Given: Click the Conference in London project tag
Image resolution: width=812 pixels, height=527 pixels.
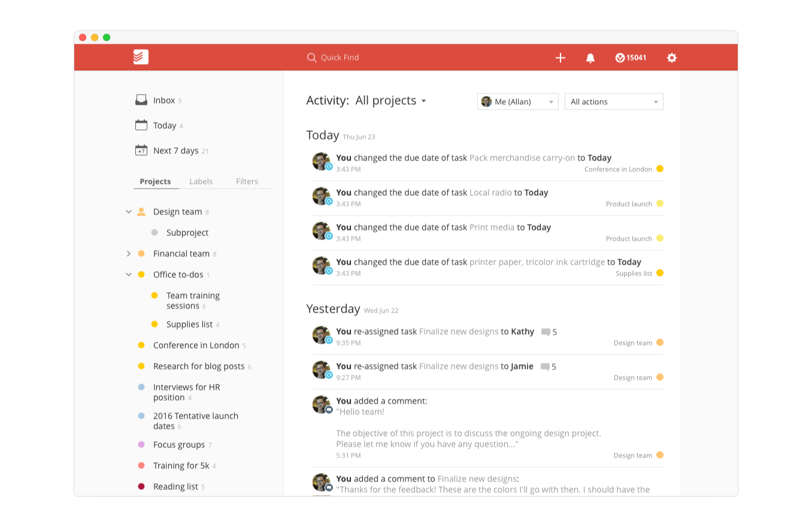Looking at the screenshot, I should click(x=618, y=169).
